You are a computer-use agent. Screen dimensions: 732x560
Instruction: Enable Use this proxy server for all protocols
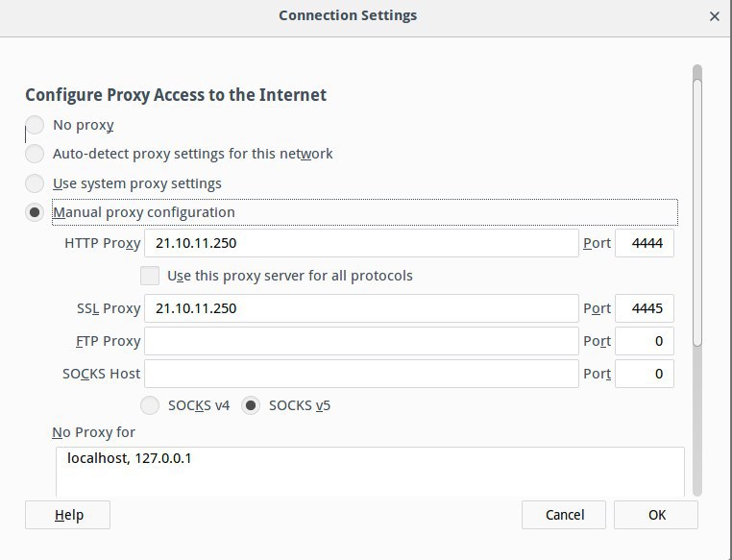150,276
